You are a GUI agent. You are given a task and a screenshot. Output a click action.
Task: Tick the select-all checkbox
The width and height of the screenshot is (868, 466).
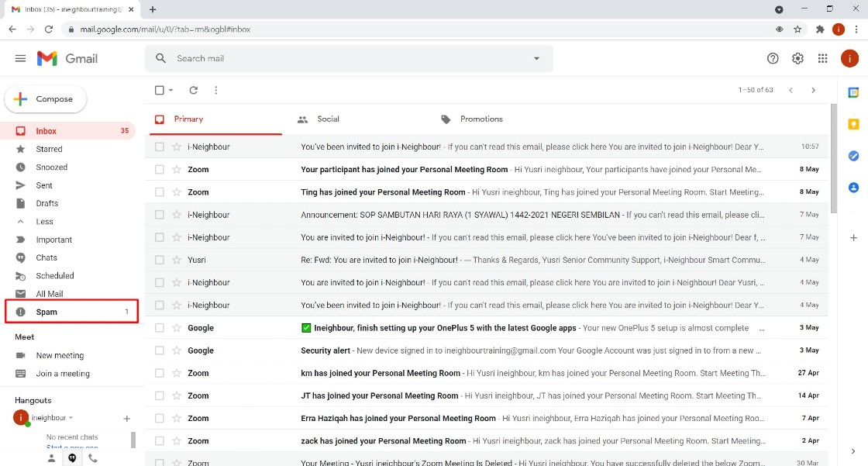coord(160,90)
